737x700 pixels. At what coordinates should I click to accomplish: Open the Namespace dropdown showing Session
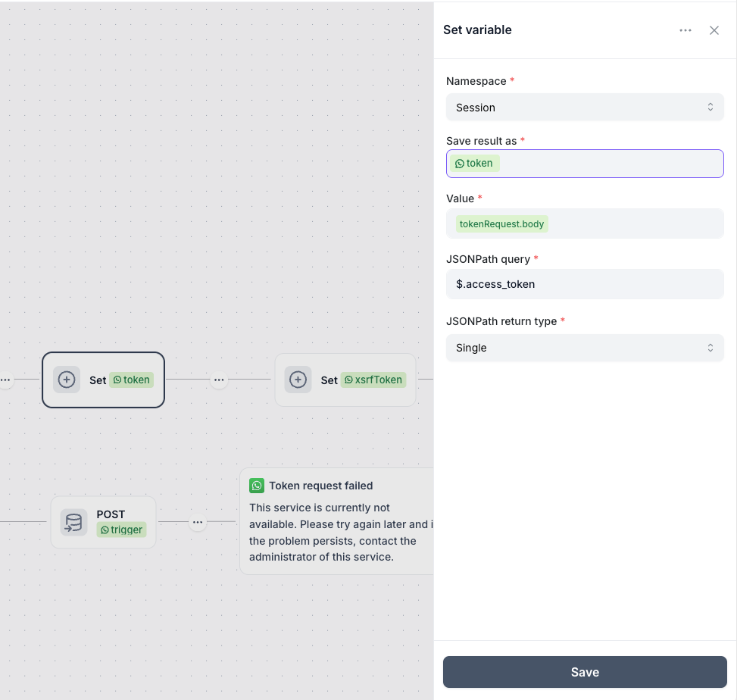[x=585, y=107]
